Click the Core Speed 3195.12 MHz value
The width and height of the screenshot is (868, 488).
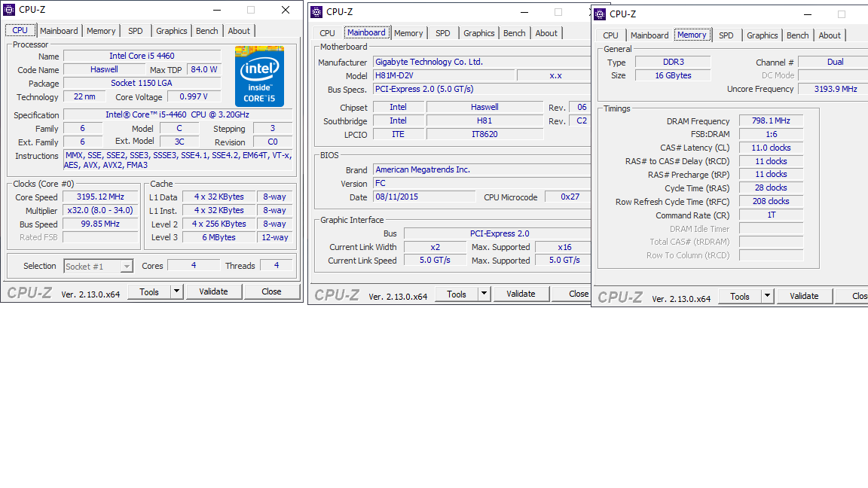[x=100, y=197]
